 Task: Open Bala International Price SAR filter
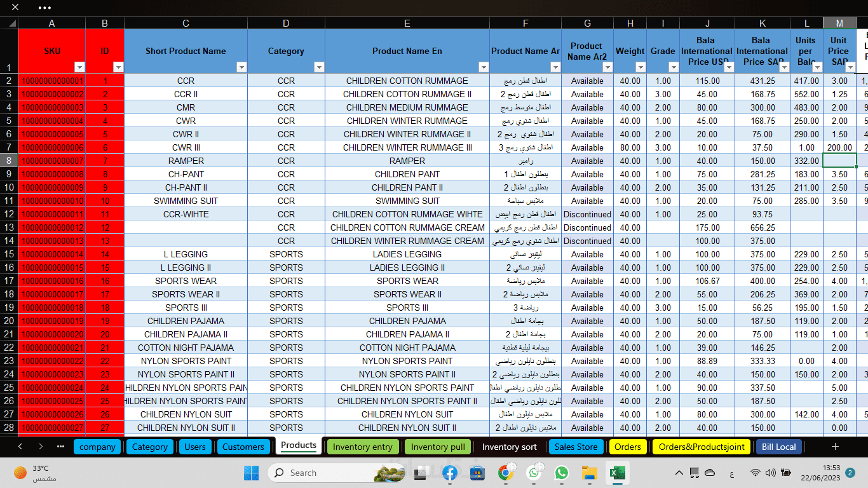tap(784, 67)
